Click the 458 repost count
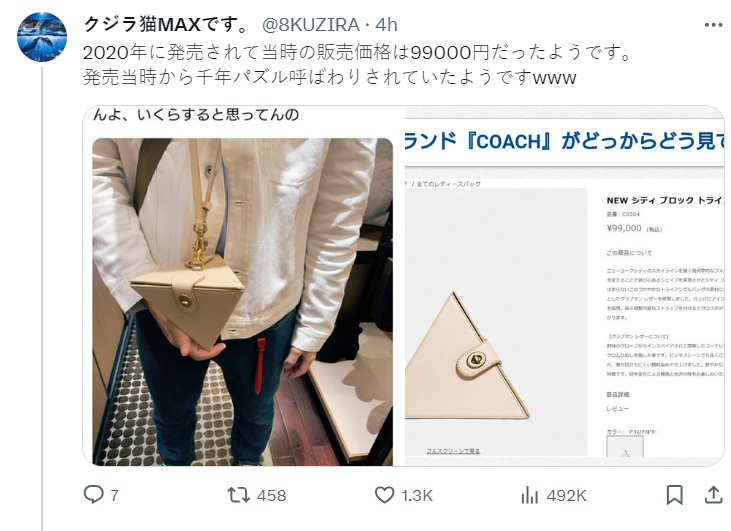The image size is (731, 531). point(271,495)
